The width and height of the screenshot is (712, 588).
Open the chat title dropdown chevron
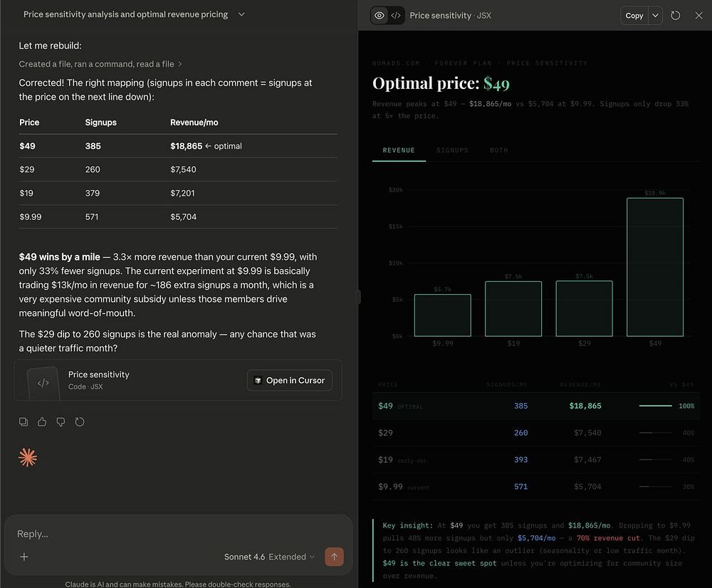coord(241,14)
